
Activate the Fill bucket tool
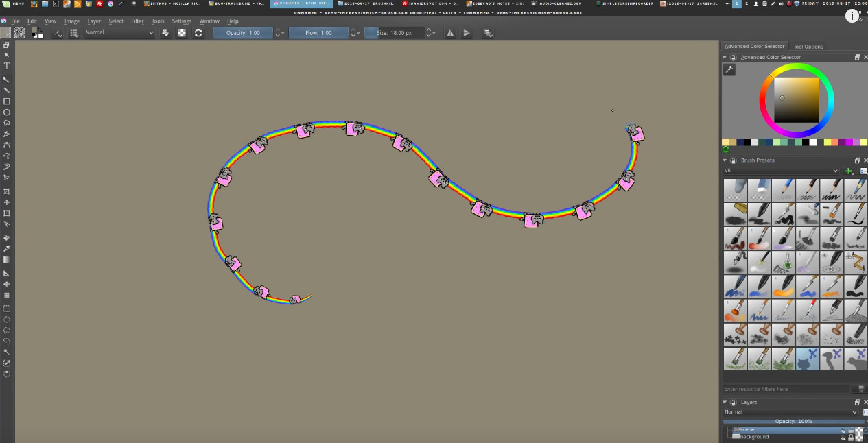7,238
